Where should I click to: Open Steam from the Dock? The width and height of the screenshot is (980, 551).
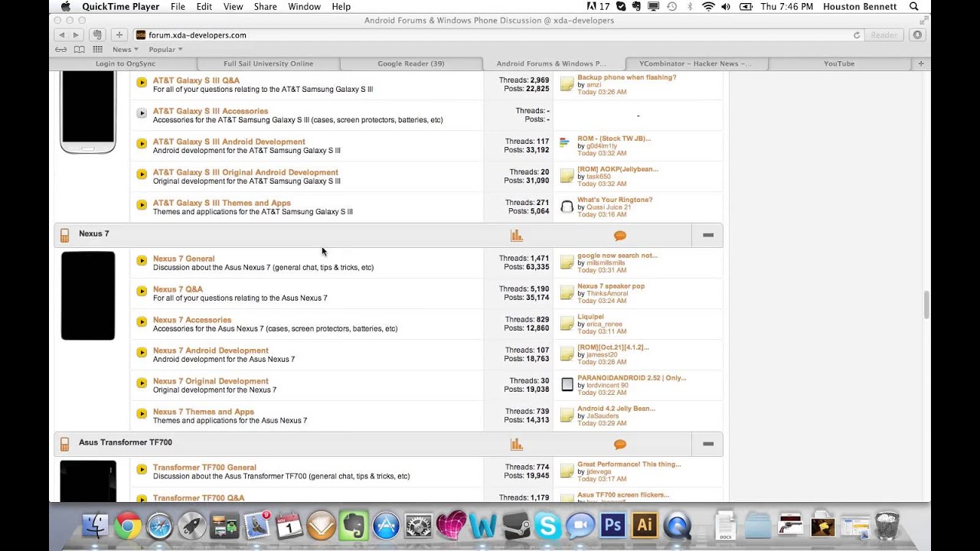click(x=515, y=526)
